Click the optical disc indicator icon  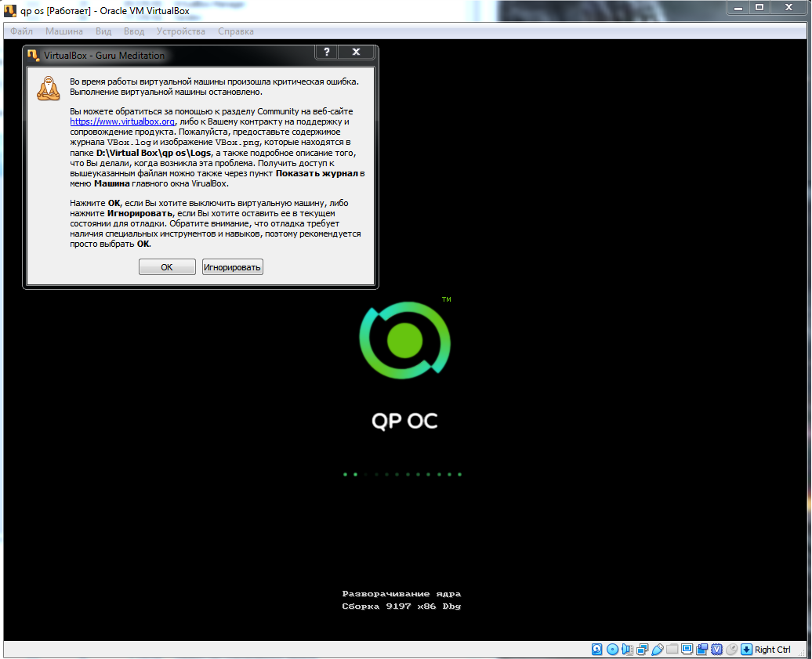point(612,649)
